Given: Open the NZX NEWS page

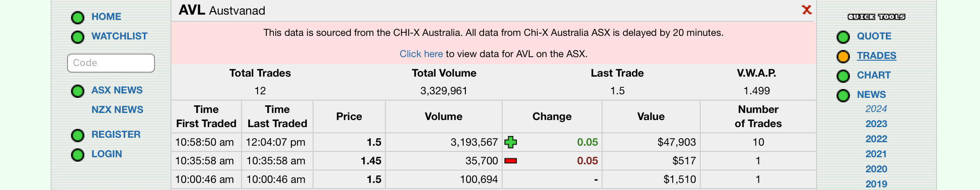Looking at the screenshot, I should click(x=117, y=109).
